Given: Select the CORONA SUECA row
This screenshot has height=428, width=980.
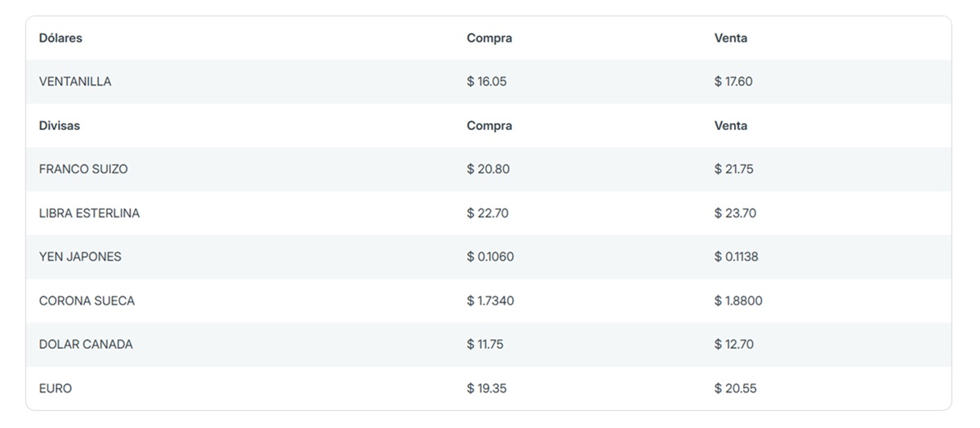Looking at the screenshot, I should [488, 301].
